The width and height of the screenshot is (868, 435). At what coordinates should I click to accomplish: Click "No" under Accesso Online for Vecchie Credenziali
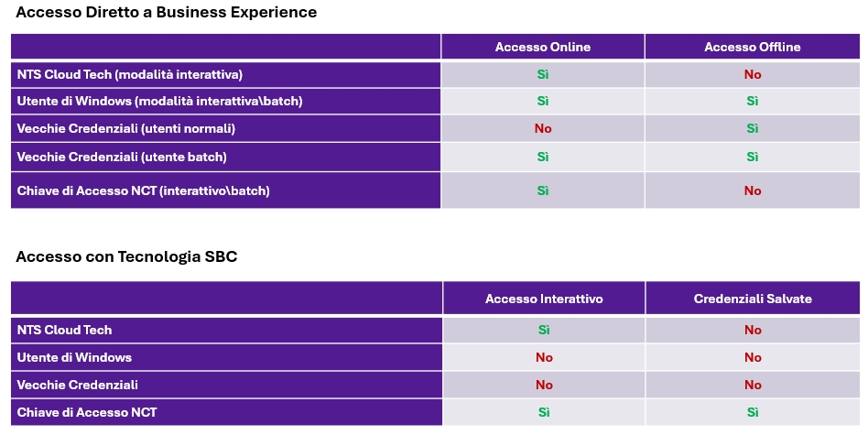coord(543,128)
